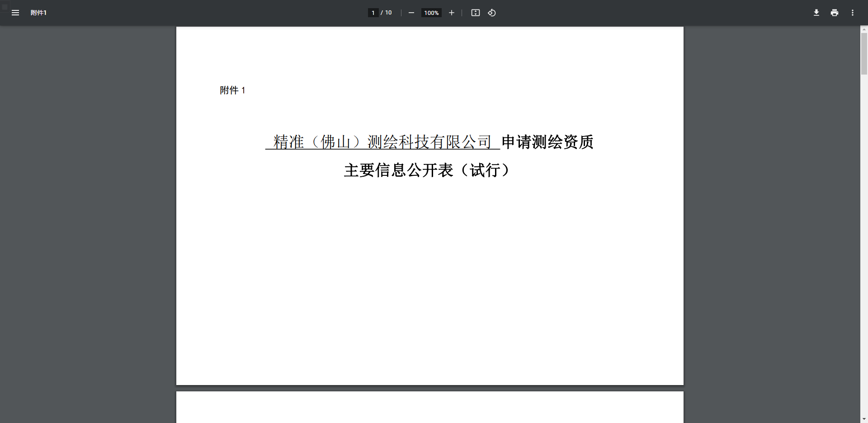Print the document

(x=835, y=13)
